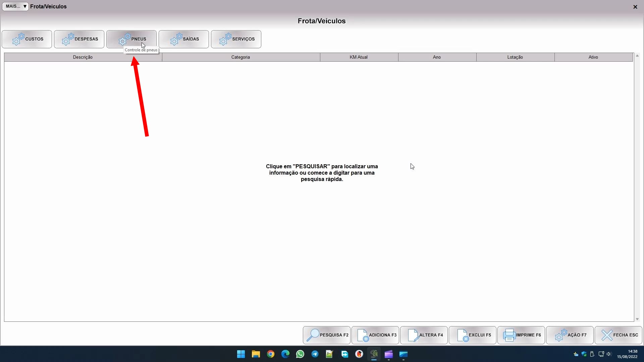Sort by Categoria column header
Viewport: 644px width, 362px height.
click(240, 57)
